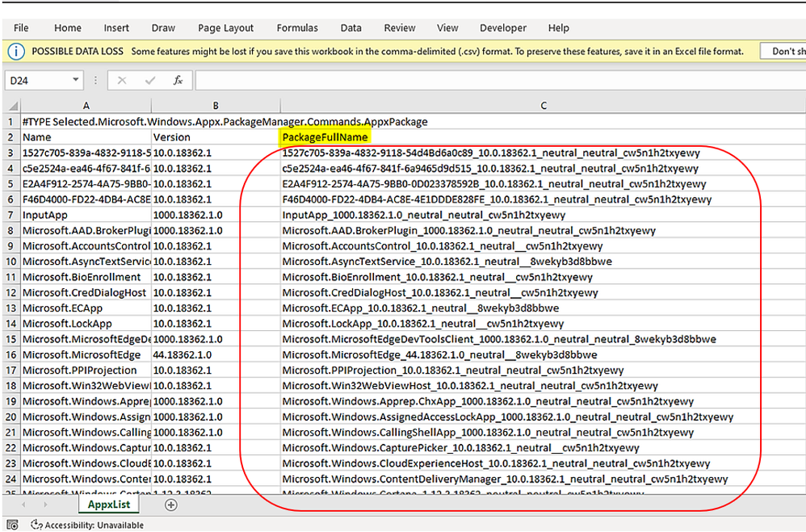The height and width of the screenshot is (532, 806).
Task: Click version 44.18362.1.0 cell
Action: [x=216, y=354]
